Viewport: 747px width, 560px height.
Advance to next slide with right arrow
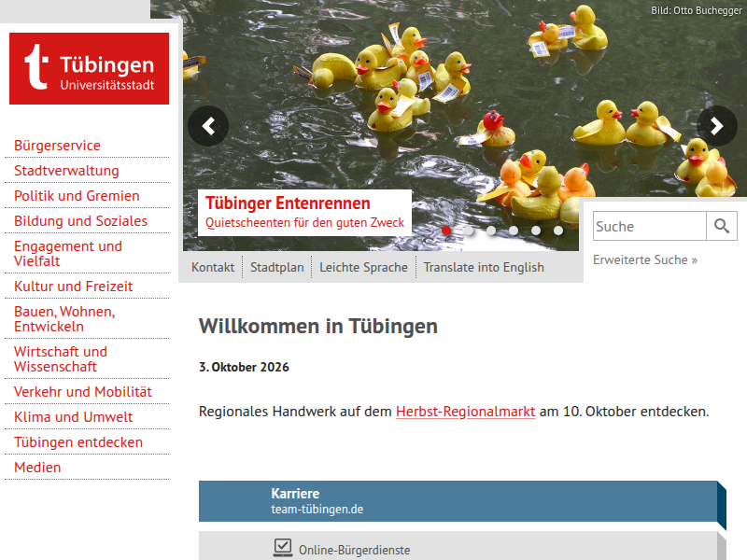click(717, 126)
